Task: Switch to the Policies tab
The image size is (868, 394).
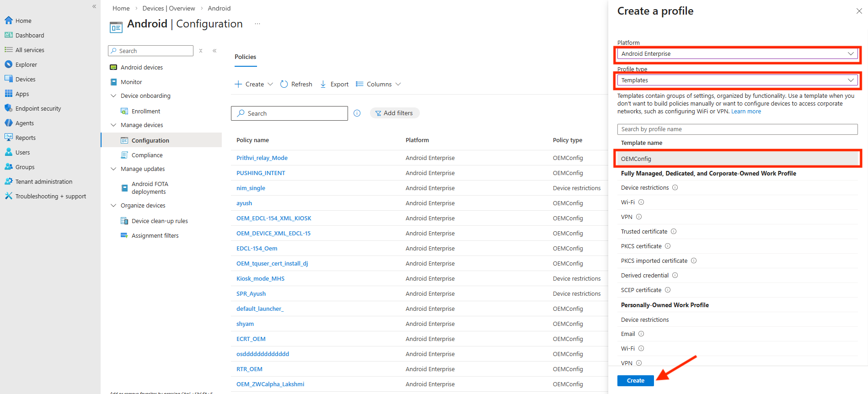Action: point(245,57)
